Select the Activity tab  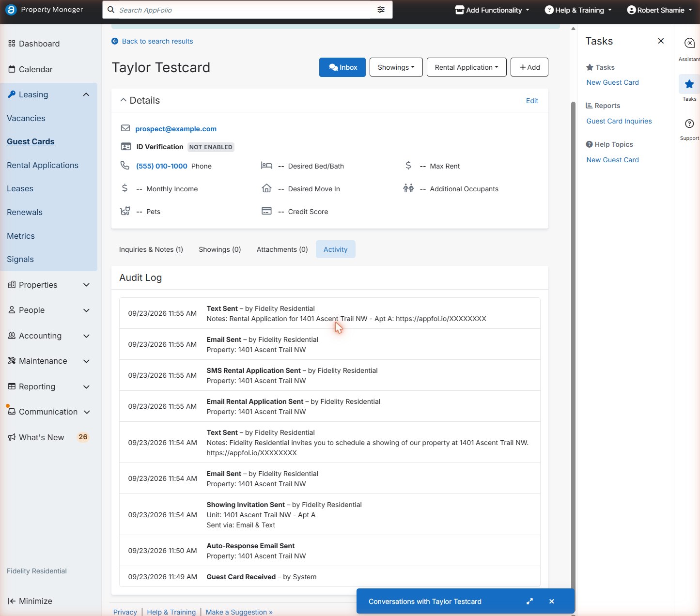(335, 249)
